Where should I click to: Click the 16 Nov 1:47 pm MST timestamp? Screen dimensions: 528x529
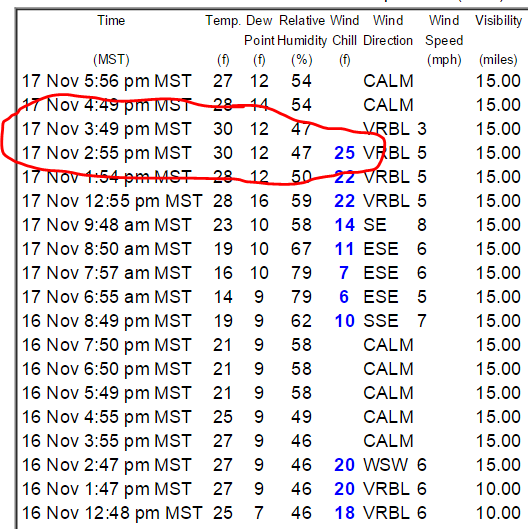[107, 489]
